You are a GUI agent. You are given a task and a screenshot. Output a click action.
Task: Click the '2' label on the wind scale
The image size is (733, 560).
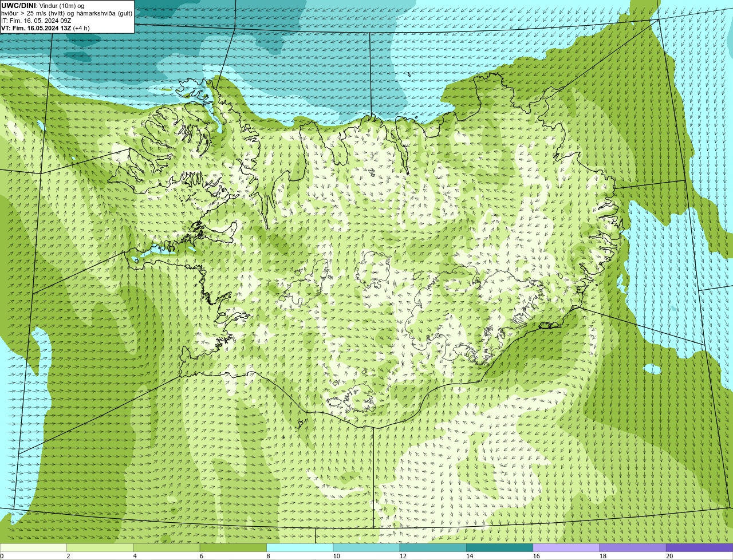(68, 556)
